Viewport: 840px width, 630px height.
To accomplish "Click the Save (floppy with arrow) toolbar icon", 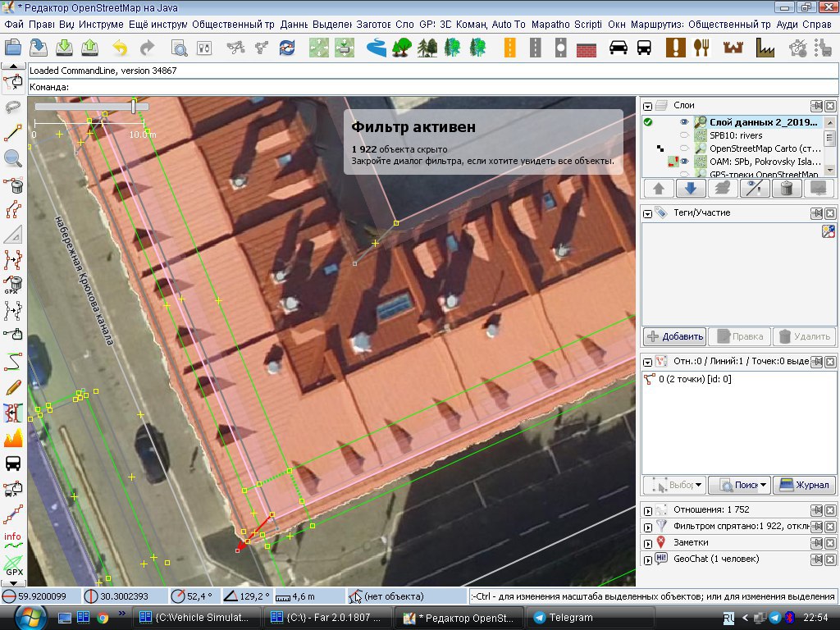I will pyautogui.click(x=39, y=48).
